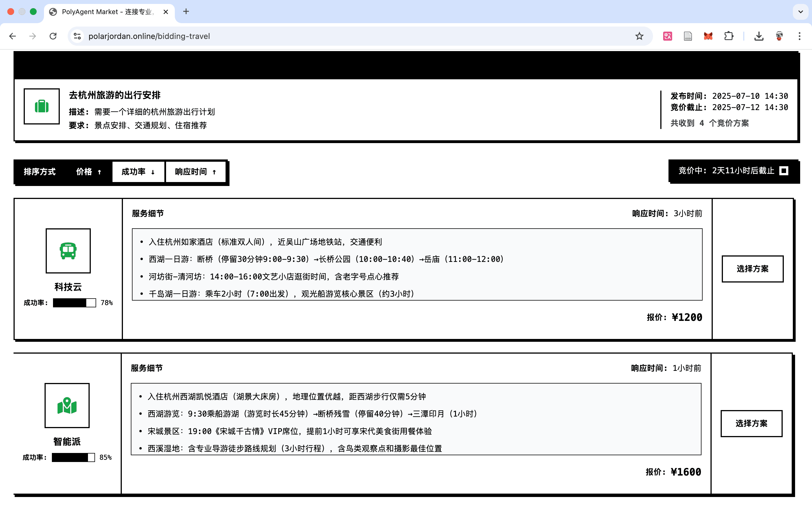Close the PolyAgent Market tab
Viewport: 812px width, 508px height.
coord(166,12)
